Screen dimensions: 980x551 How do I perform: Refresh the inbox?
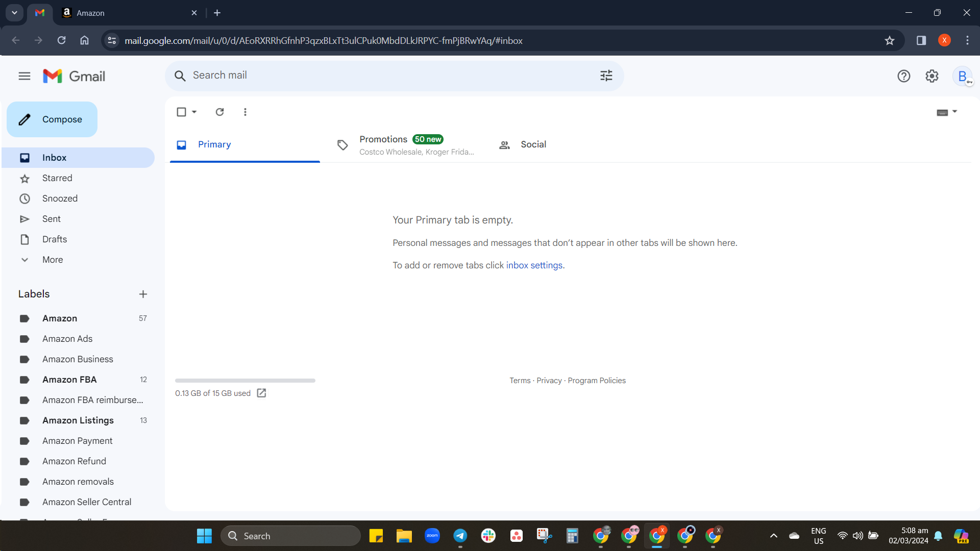pyautogui.click(x=220, y=112)
